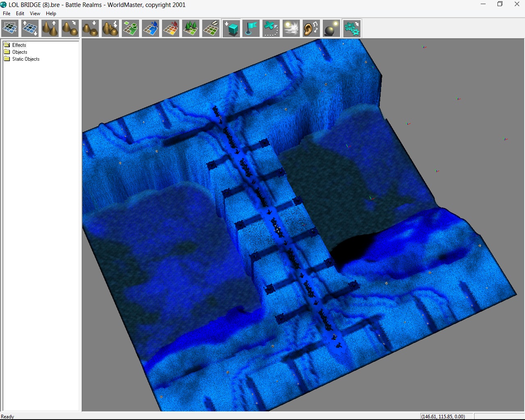Select the feather grid tool
The width and height of the screenshot is (525, 420).
(211, 29)
